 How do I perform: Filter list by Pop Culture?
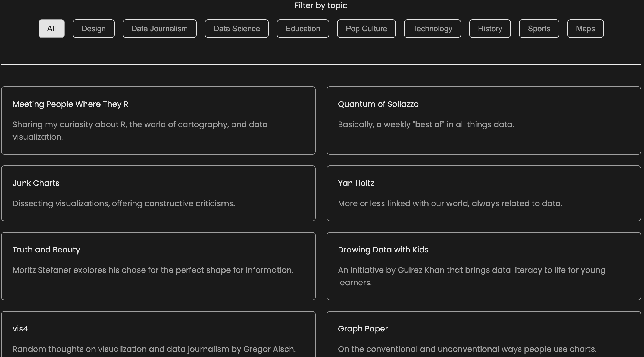(x=367, y=29)
